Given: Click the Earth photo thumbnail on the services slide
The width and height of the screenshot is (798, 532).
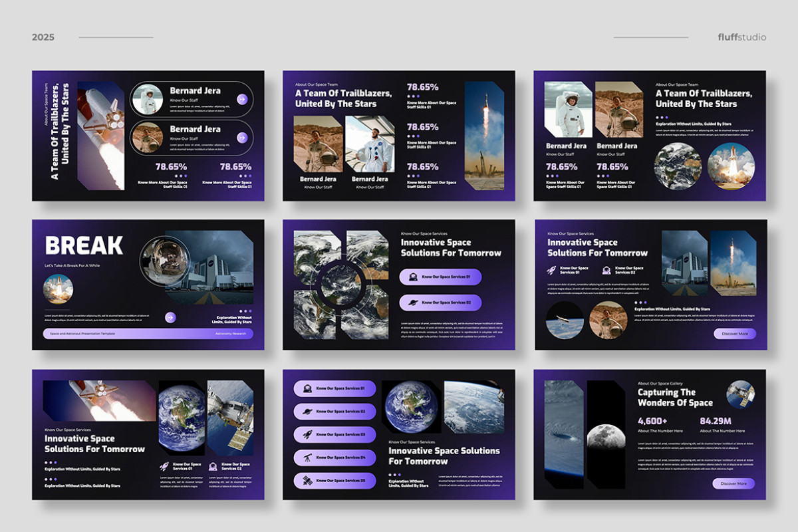Looking at the screenshot, I should coord(411,406).
